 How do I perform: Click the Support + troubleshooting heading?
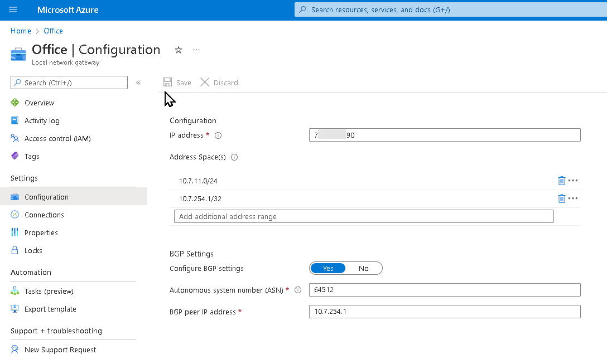click(x=56, y=331)
